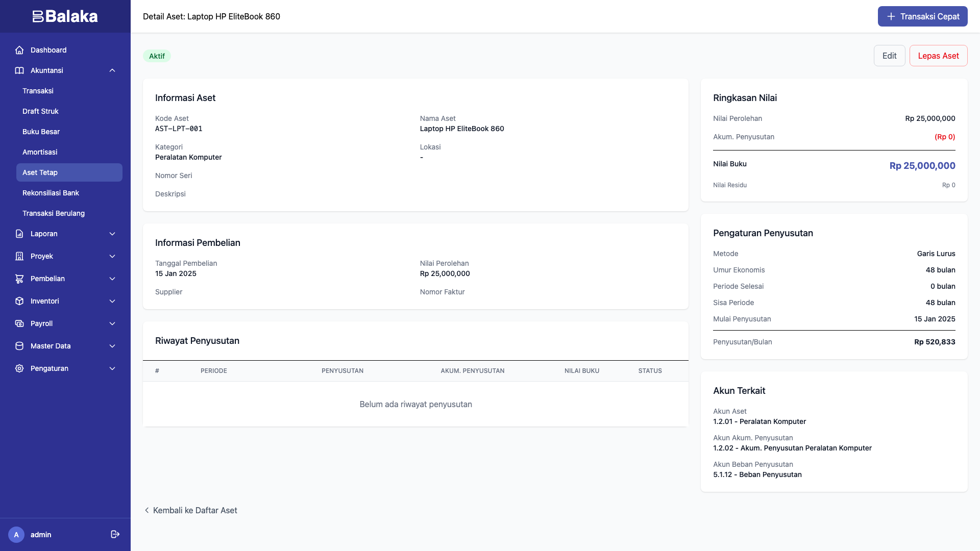Open the Amortisasi menu item
Screen dimensions: 980x551
(40, 152)
